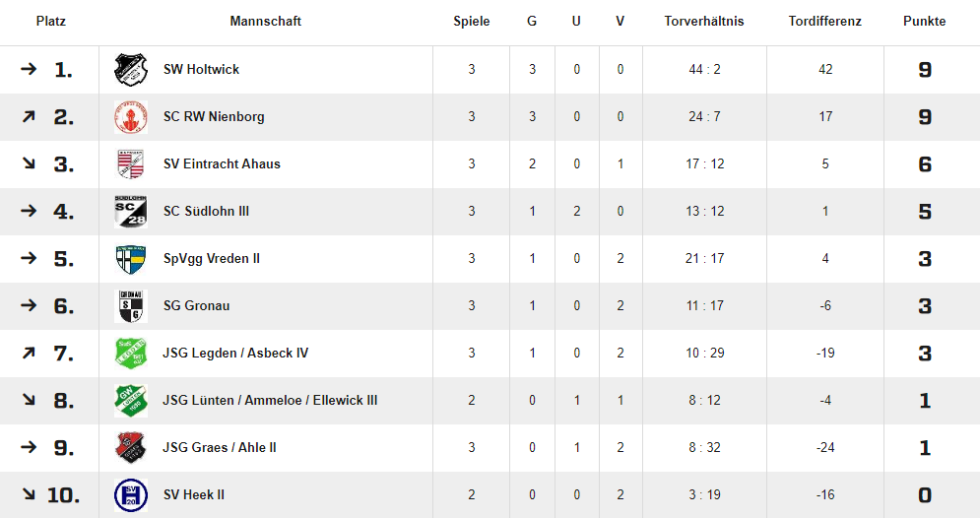
Task: Click the Punkte column header
Action: [925, 22]
